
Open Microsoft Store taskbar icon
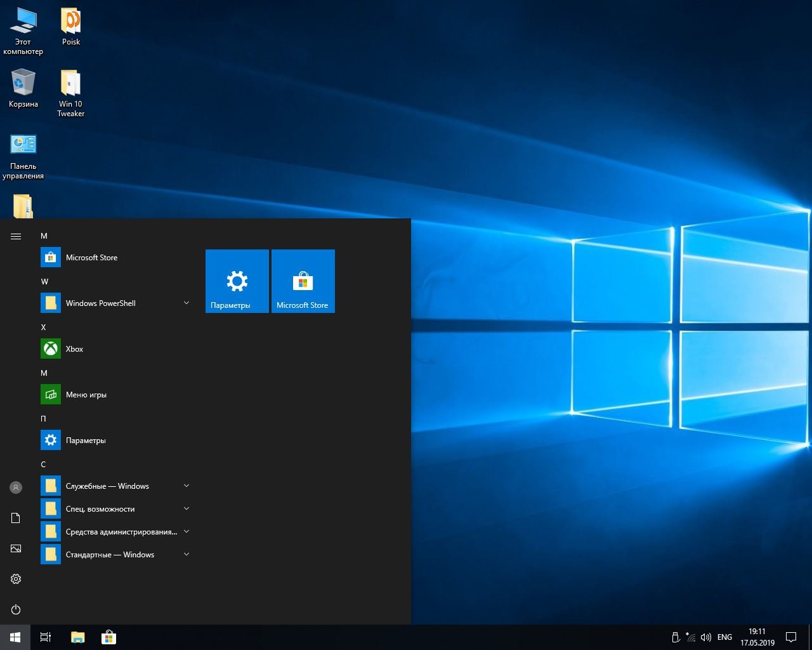[x=108, y=637]
